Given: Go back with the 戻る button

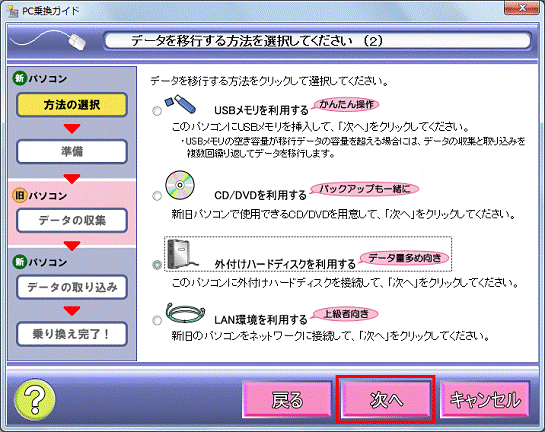Looking at the screenshot, I should [x=287, y=400].
